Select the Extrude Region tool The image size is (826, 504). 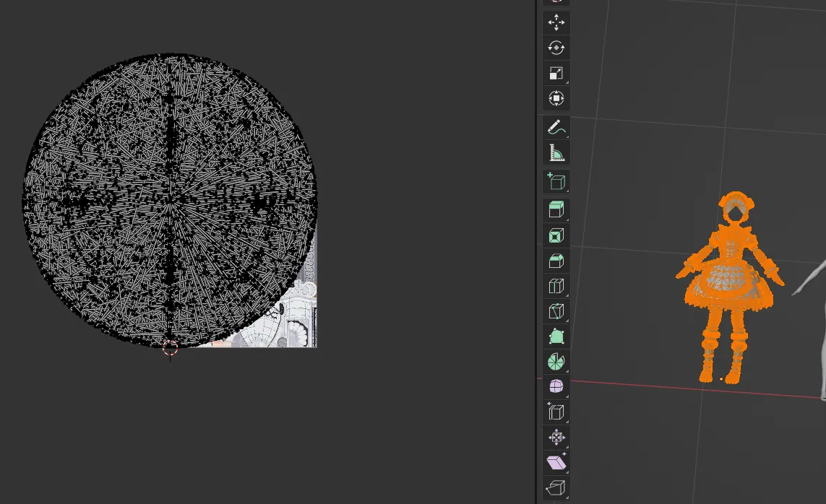coord(556,210)
